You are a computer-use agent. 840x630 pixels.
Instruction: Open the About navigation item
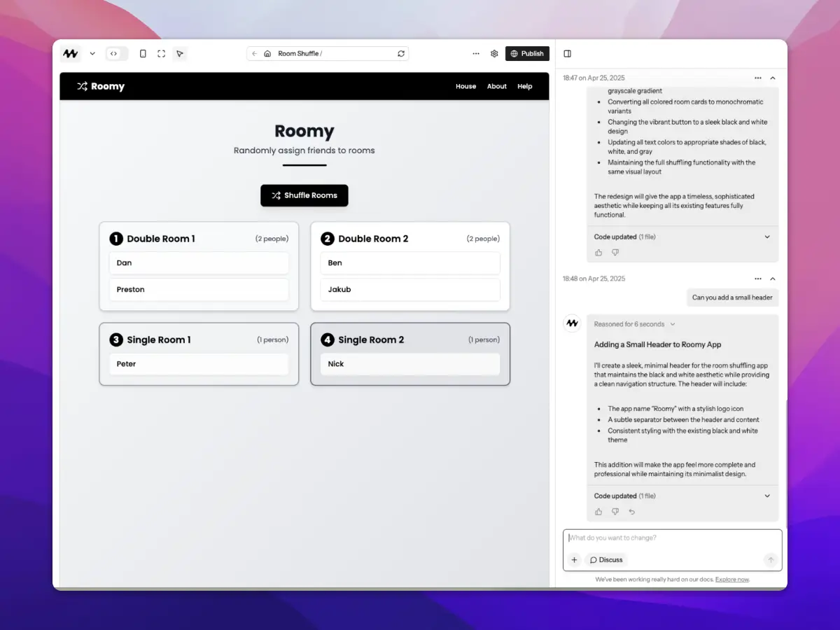[497, 87]
